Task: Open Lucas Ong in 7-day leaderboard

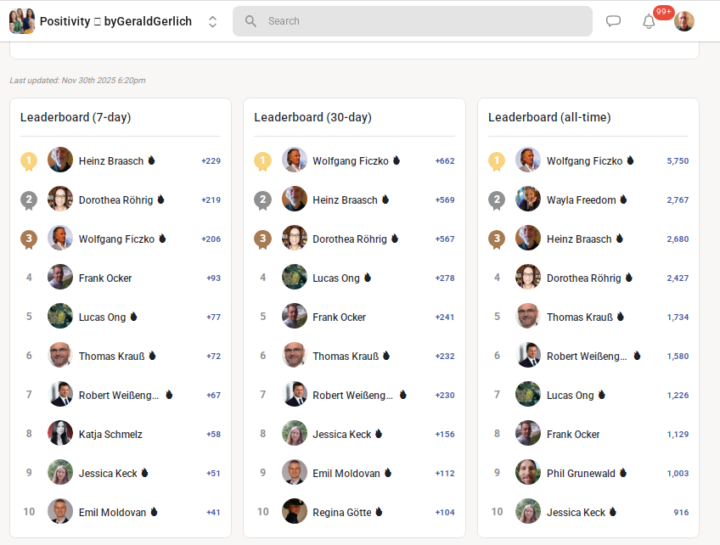Action: coord(102,317)
